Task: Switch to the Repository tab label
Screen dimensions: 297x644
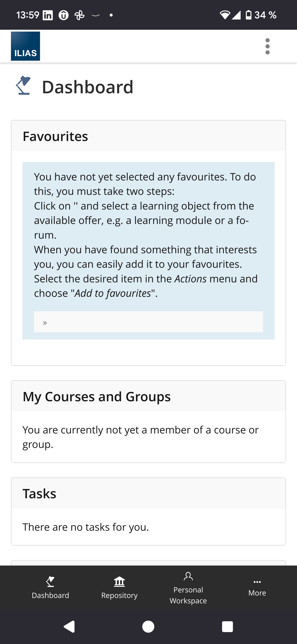Action: [x=119, y=595]
